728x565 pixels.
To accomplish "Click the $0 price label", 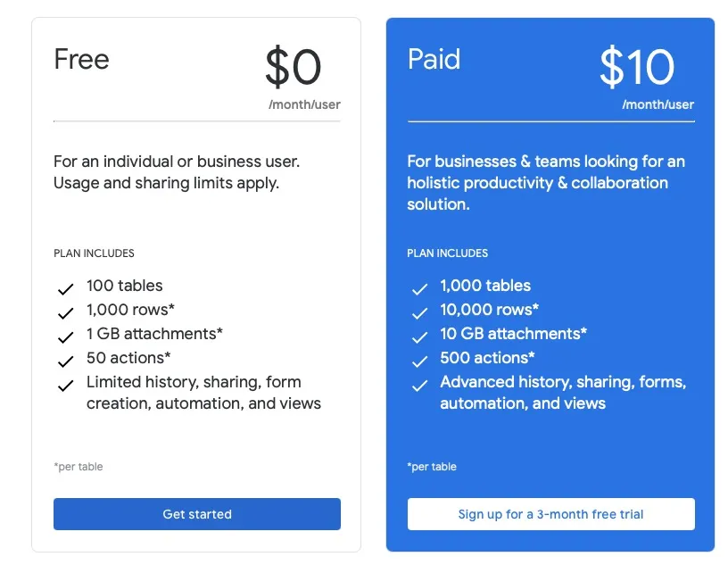I will click(x=293, y=67).
